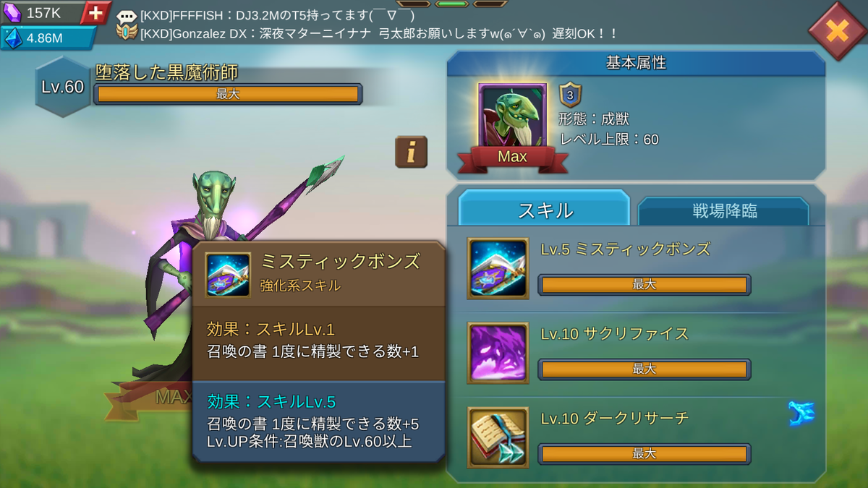The height and width of the screenshot is (488, 868).
Task: Click the familiar EXP bar labeled 最大
Action: [228, 94]
